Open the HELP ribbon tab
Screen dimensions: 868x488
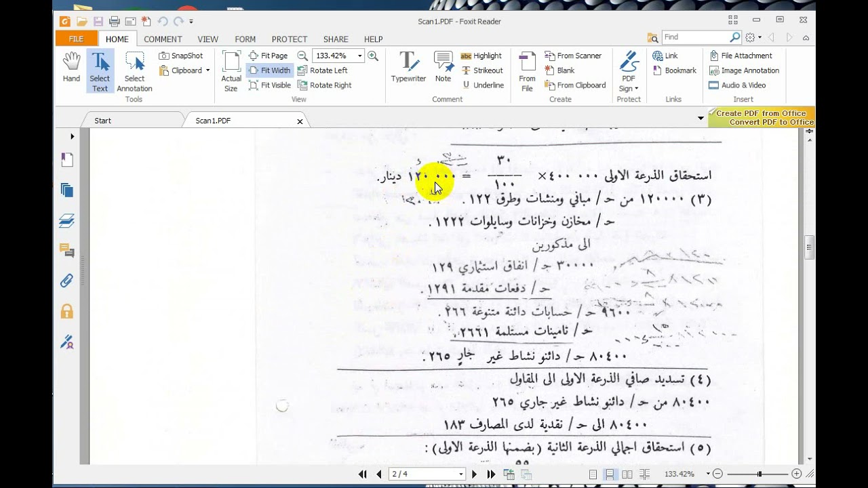point(373,39)
